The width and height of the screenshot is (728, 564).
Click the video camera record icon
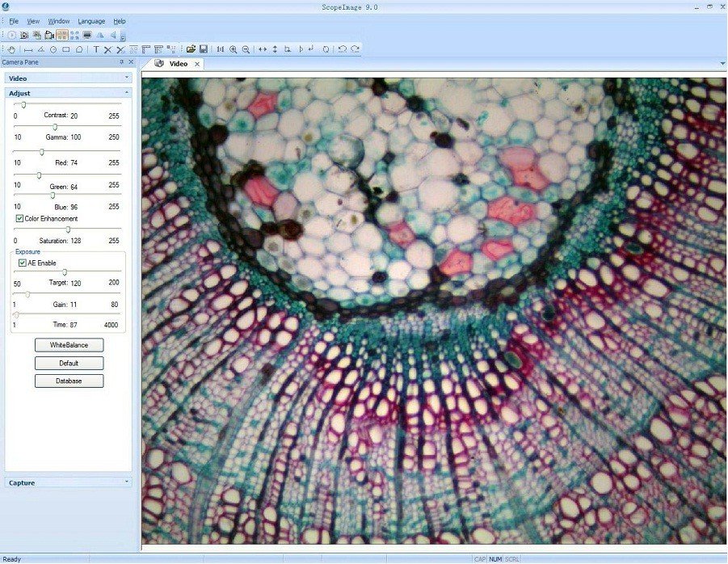[x=49, y=36]
